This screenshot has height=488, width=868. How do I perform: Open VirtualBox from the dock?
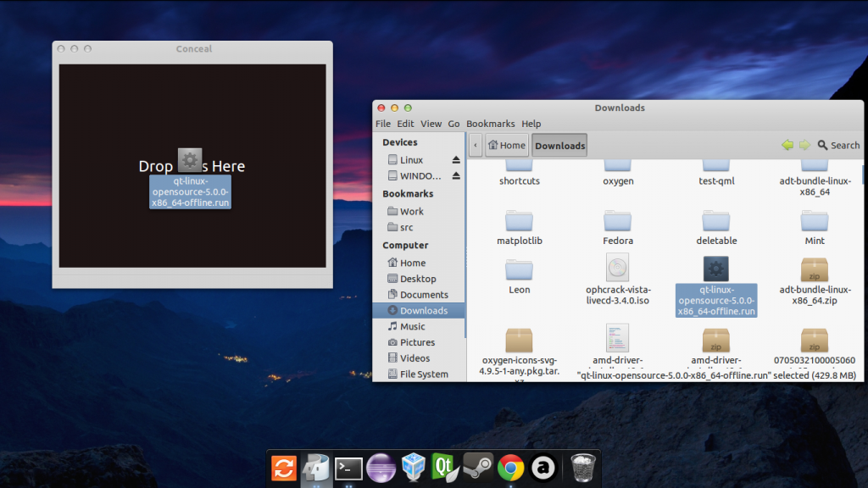coord(413,467)
